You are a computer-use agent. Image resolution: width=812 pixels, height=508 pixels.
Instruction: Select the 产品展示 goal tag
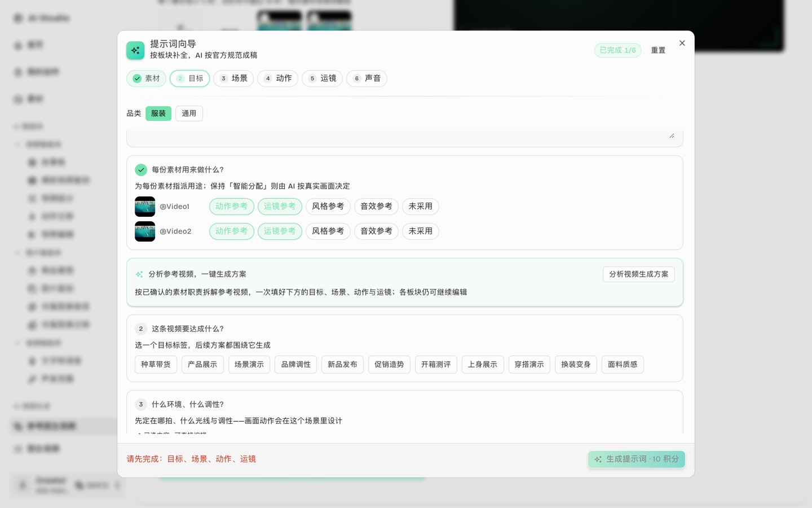202,365
